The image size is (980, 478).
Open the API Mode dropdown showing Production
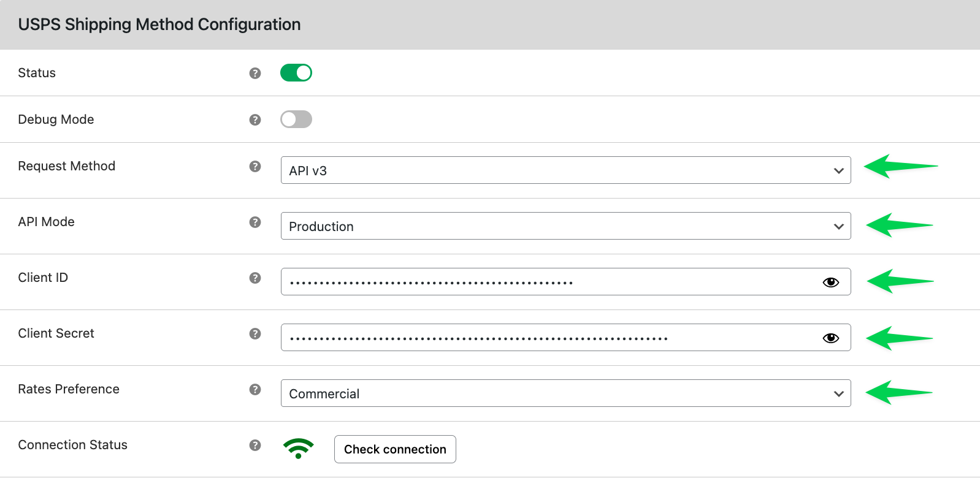pyautogui.click(x=565, y=226)
